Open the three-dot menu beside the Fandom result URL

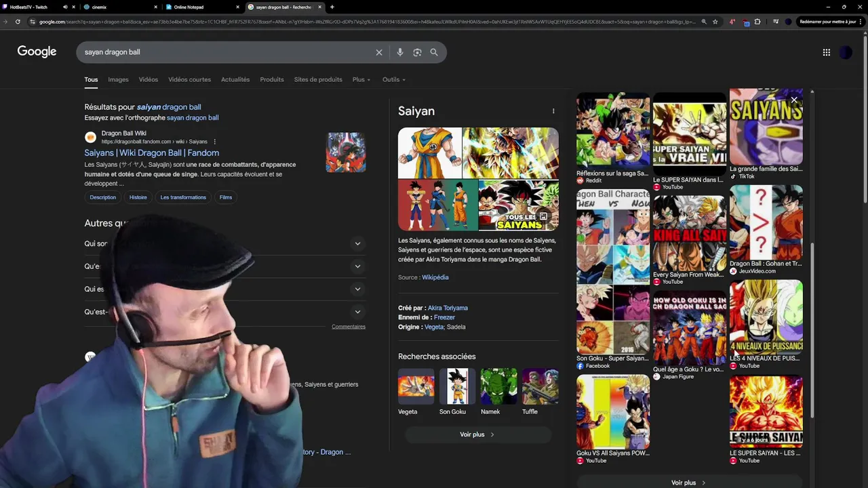pos(215,142)
